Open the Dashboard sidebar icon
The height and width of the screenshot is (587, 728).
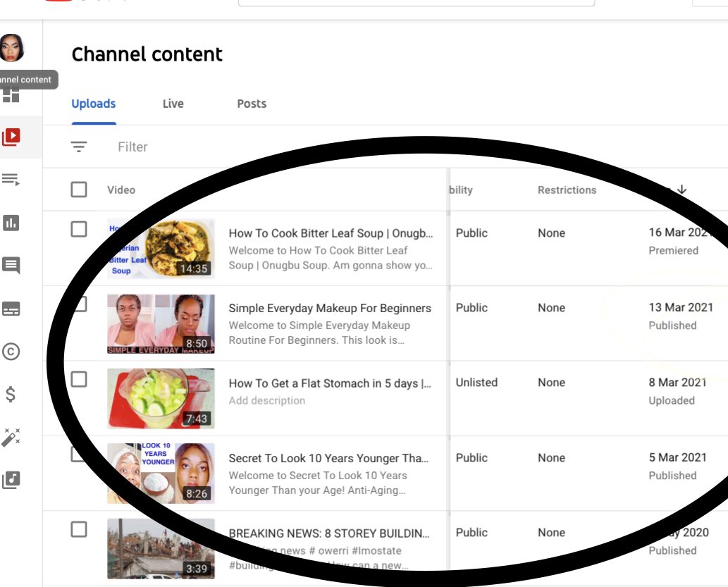(x=11, y=96)
